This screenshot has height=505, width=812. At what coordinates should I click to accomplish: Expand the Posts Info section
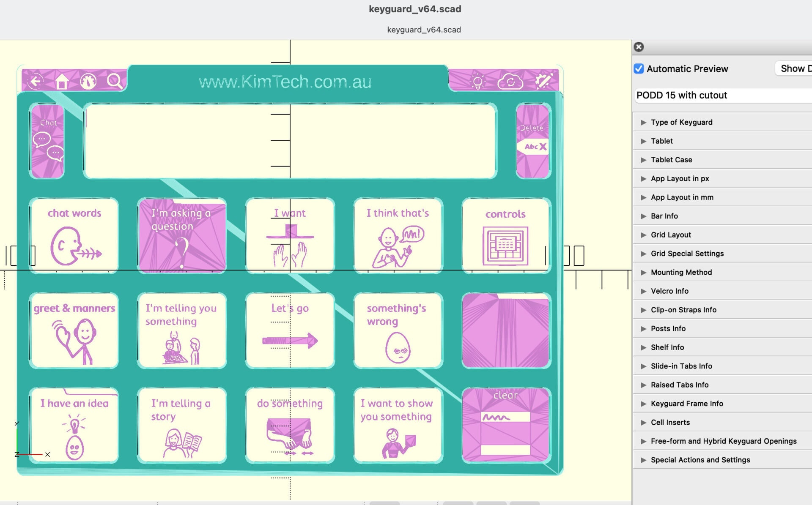coord(723,329)
